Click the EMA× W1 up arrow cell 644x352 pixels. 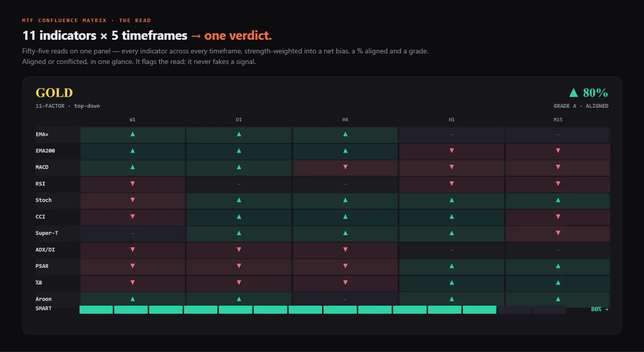click(x=132, y=134)
